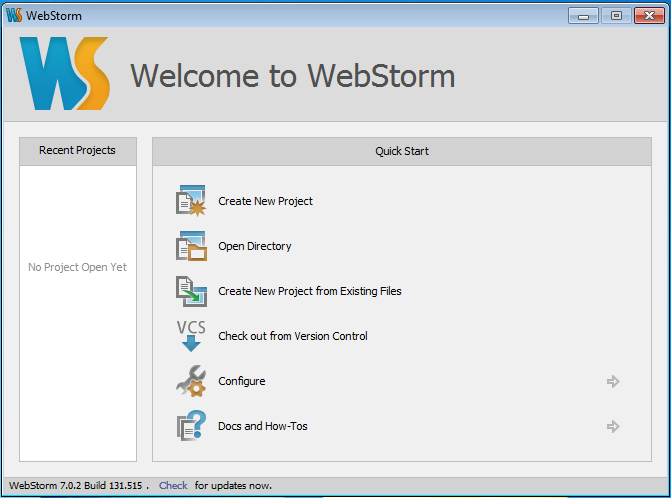This screenshot has width=671, height=498.
Task: Expand the Configure submenu arrow
Action: [x=613, y=381]
